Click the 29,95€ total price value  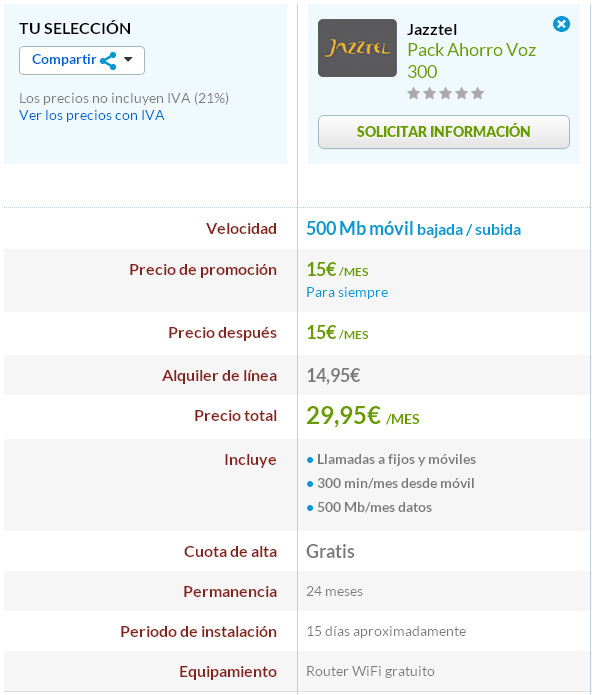pos(343,415)
